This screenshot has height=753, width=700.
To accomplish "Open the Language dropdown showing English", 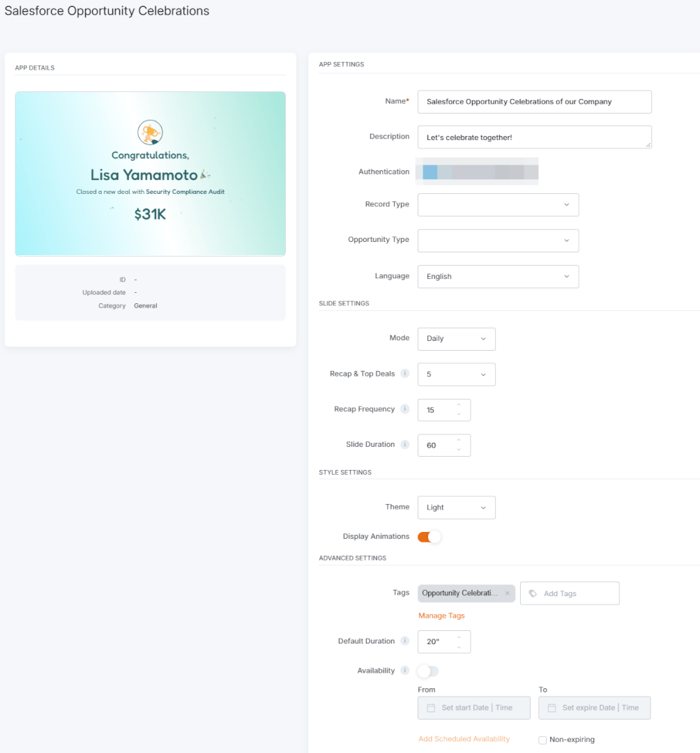I will click(499, 277).
